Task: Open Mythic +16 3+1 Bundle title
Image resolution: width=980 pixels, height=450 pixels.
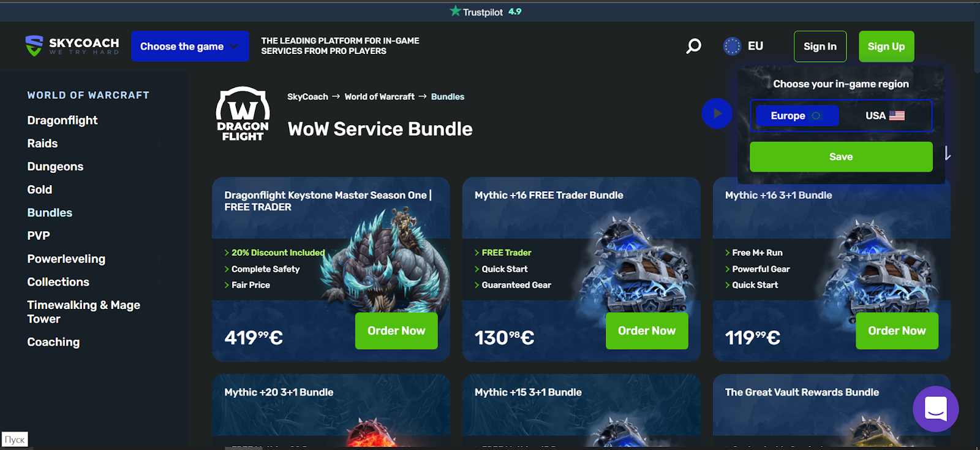Action: coord(778,195)
